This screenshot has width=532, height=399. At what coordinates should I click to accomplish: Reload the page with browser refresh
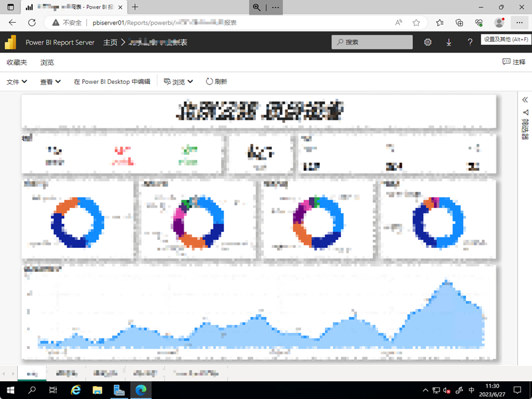[32, 22]
